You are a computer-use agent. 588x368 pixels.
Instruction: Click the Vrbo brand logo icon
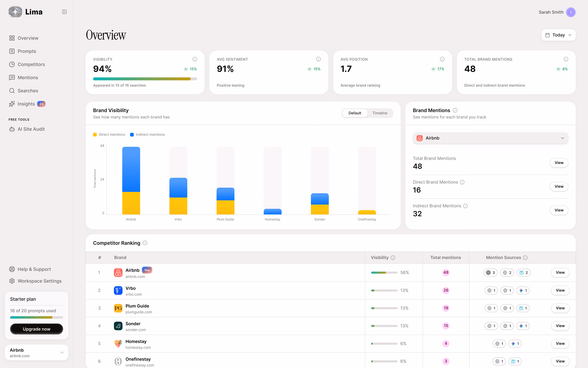(118, 290)
